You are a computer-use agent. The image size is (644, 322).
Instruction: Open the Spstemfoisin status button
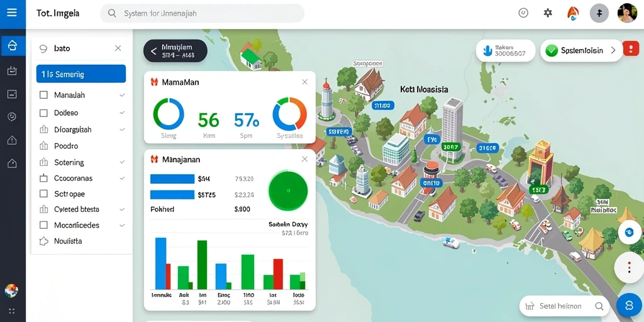coord(581,50)
